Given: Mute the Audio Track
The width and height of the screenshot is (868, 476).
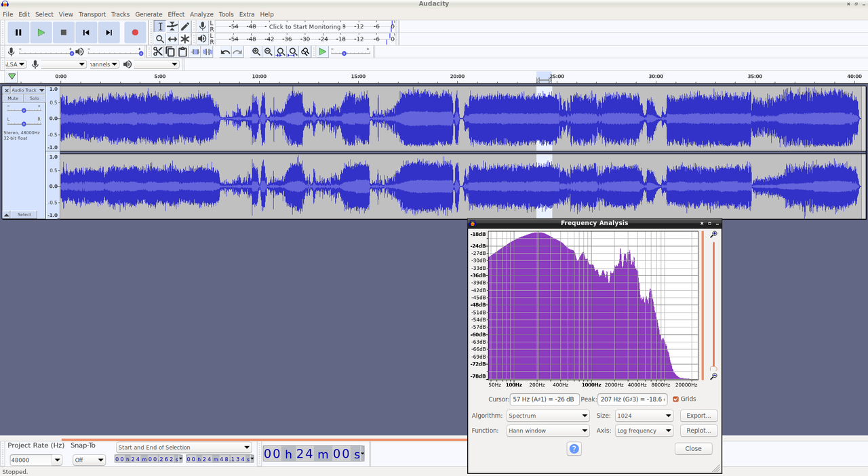Looking at the screenshot, I should (13, 98).
